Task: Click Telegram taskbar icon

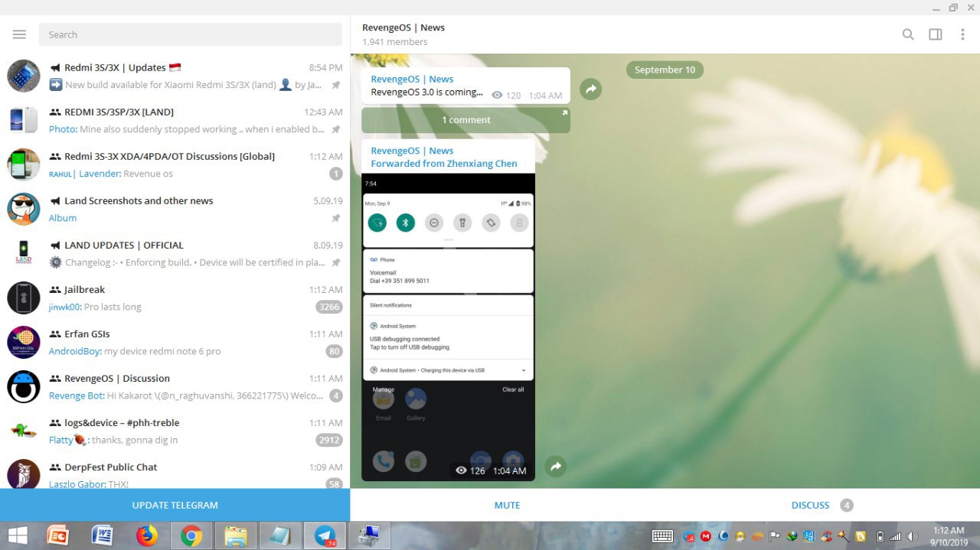Action: tap(325, 535)
